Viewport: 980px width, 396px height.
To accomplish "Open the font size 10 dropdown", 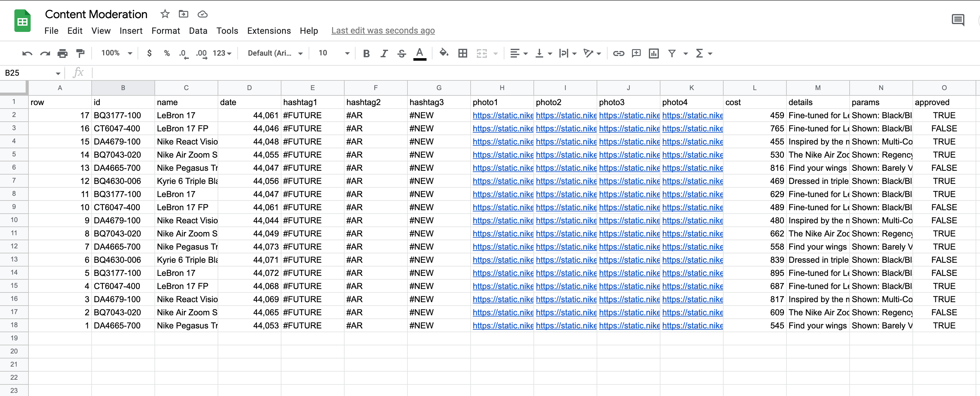I will (334, 53).
